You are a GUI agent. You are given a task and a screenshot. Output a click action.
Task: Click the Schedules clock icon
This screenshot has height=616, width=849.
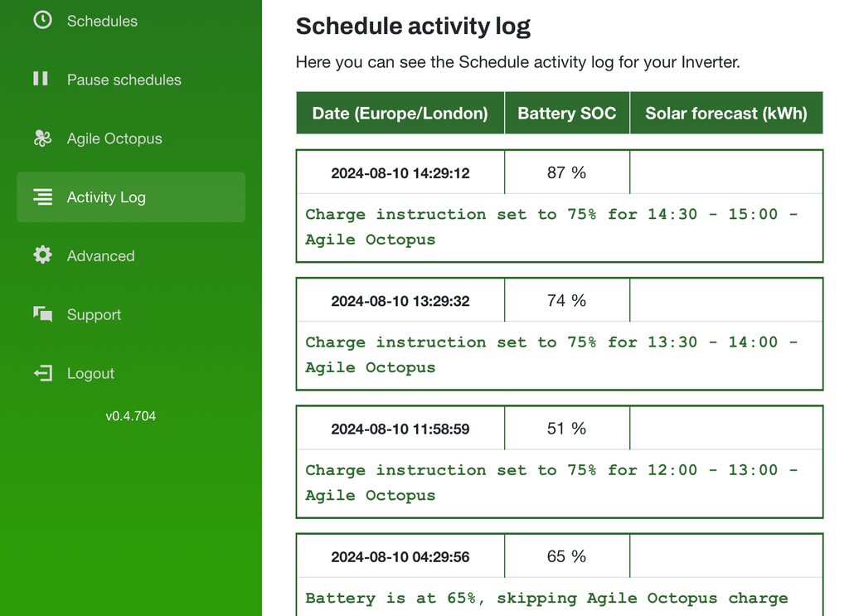click(42, 21)
